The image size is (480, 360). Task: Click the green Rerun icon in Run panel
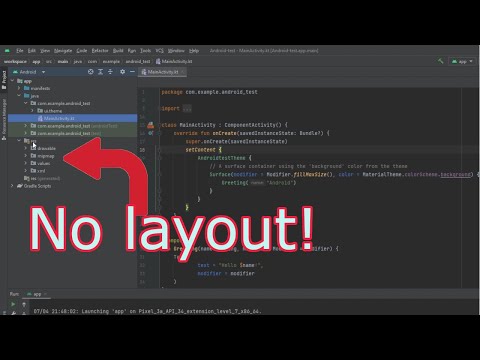pyautogui.click(x=13, y=304)
